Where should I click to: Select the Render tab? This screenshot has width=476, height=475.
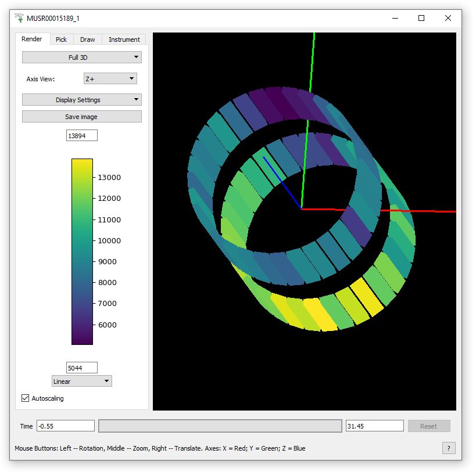pyautogui.click(x=32, y=39)
